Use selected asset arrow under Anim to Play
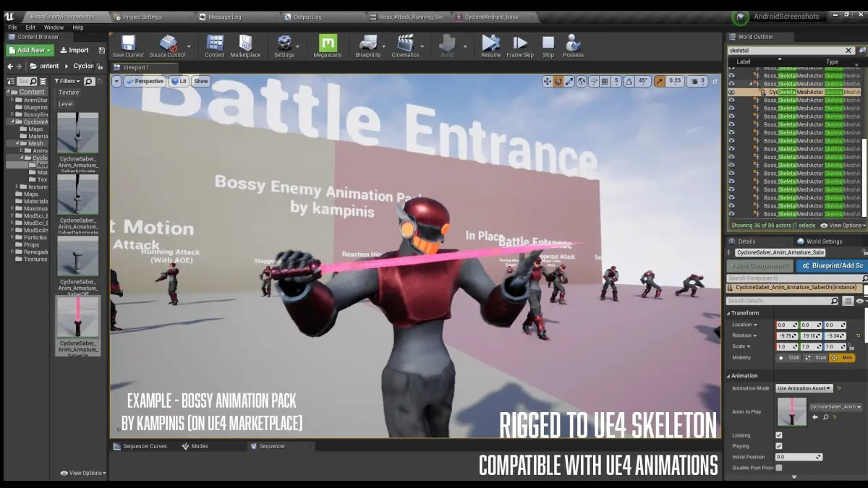The image size is (868, 488). tap(815, 417)
